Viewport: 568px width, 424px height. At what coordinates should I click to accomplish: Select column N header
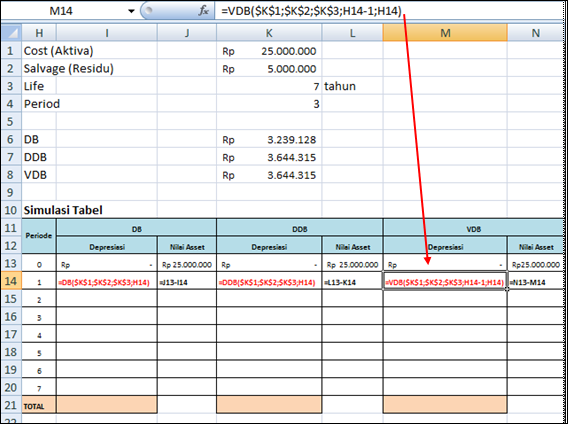tap(535, 33)
